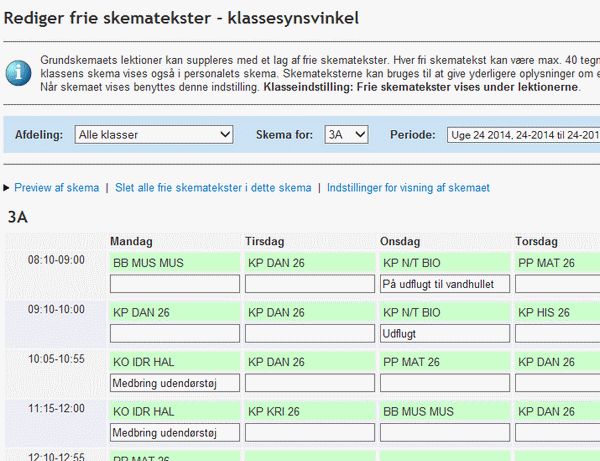This screenshot has width=600, height=461.
Task: Click the empty field under Mandag 09:10 KP DAN 26
Action: 175,333
